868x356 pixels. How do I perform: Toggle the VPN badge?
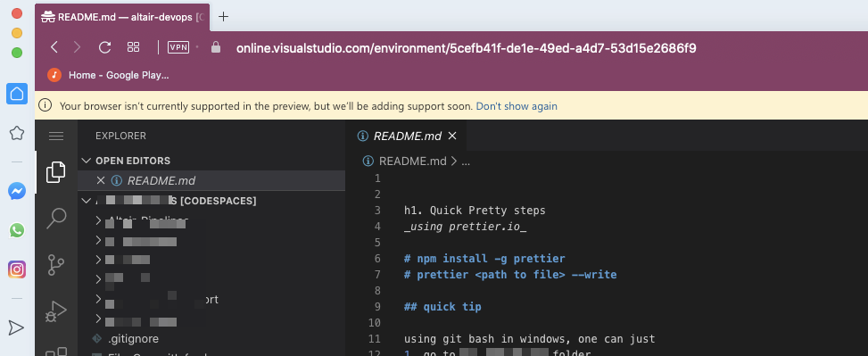coord(178,47)
